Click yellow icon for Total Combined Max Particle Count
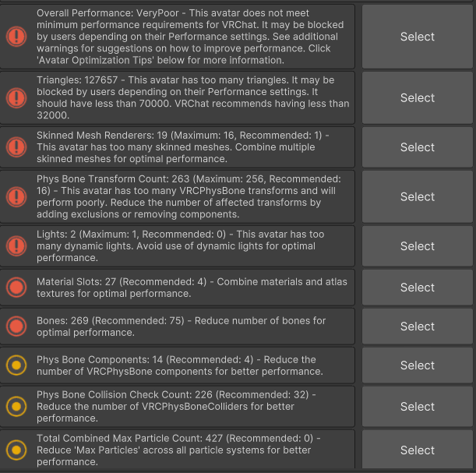 point(16,450)
